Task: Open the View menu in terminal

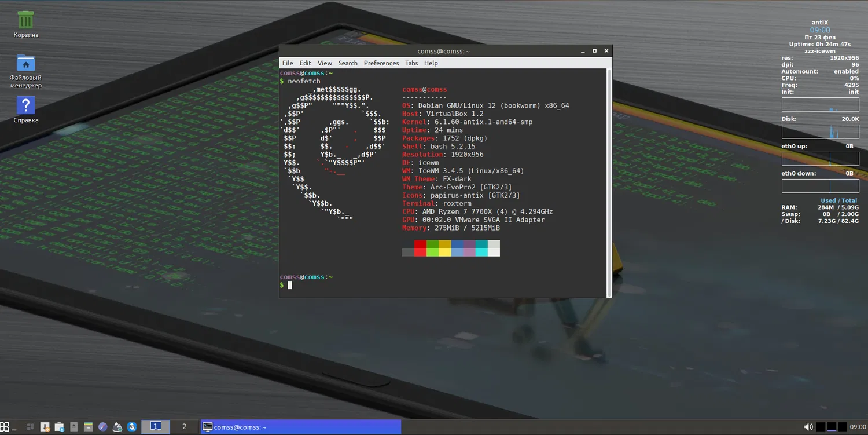Action: tap(325, 63)
